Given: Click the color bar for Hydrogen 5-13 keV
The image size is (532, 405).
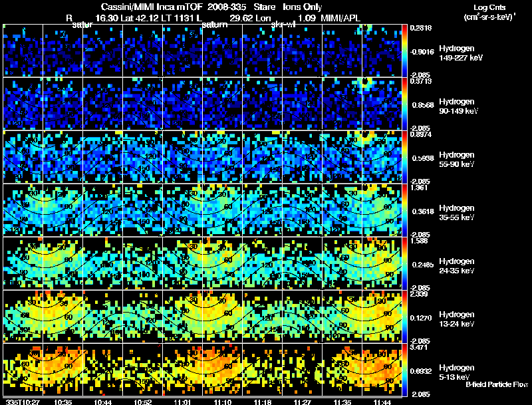Looking at the screenshot, I should [404, 370].
